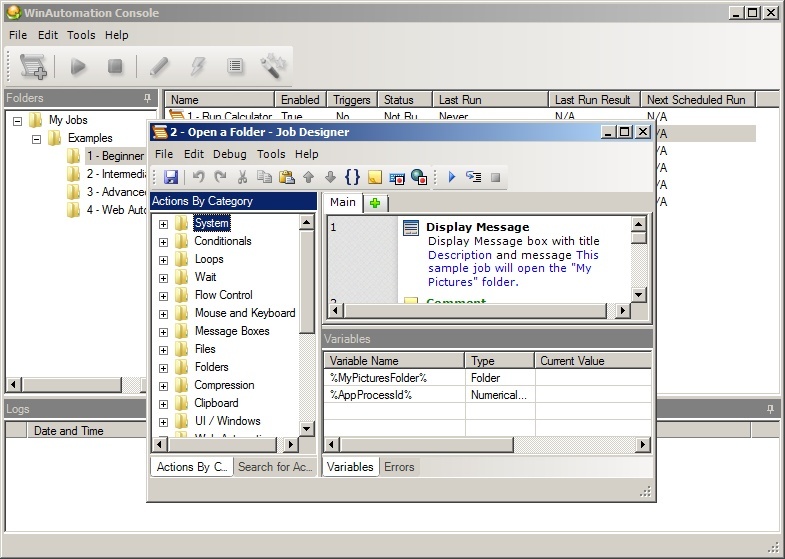The width and height of the screenshot is (785, 559).
Task: Expand the Message Boxes category
Action: [x=163, y=332]
